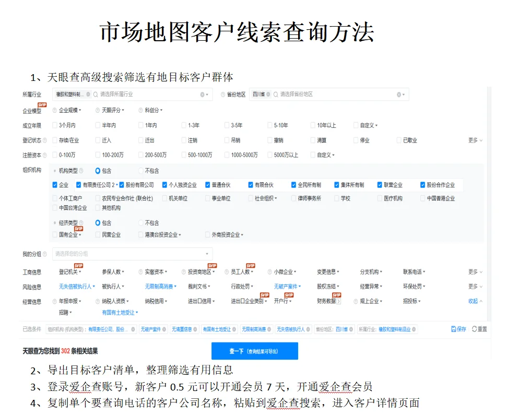Click the 302 results count text
The image size is (532, 415).
pos(65,351)
